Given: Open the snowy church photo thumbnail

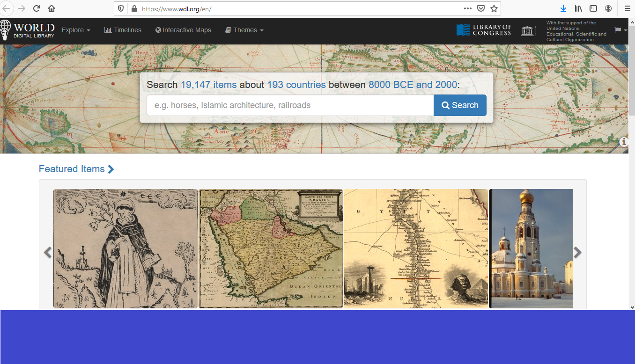Looking at the screenshot, I should pyautogui.click(x=531, y=249).
